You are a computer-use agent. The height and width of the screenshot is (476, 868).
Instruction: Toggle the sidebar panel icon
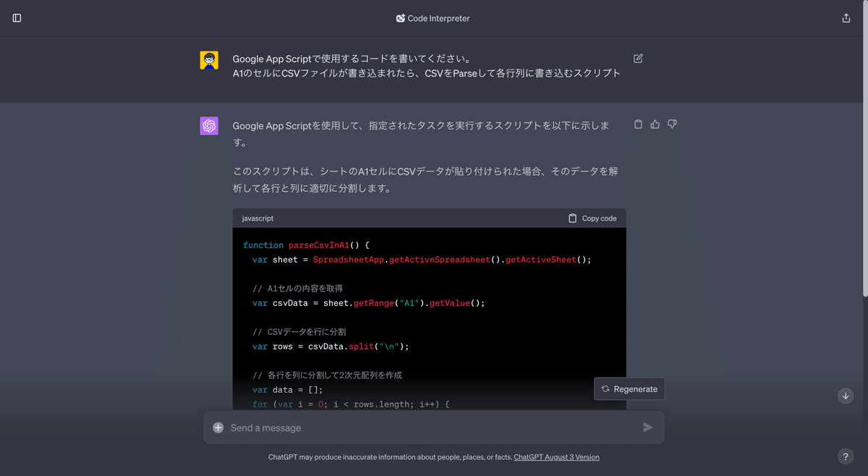click(x=17, y=18)
